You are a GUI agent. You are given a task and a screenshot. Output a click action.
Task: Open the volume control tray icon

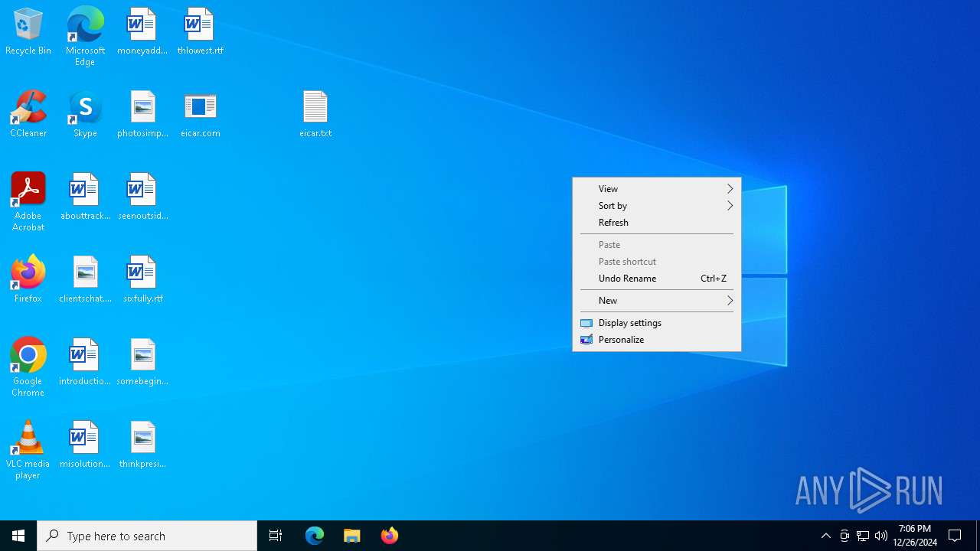tap(881, 536)
